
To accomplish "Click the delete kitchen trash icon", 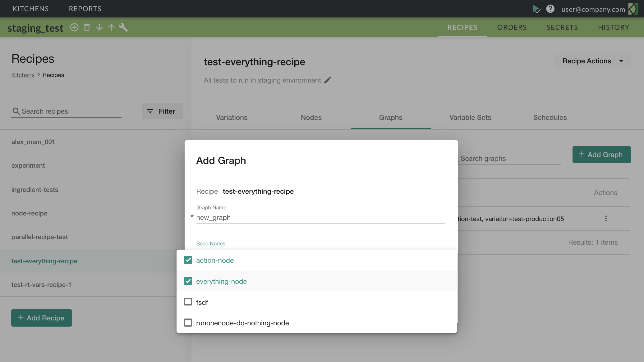I will pyautogui.click(x=87, y=27).
